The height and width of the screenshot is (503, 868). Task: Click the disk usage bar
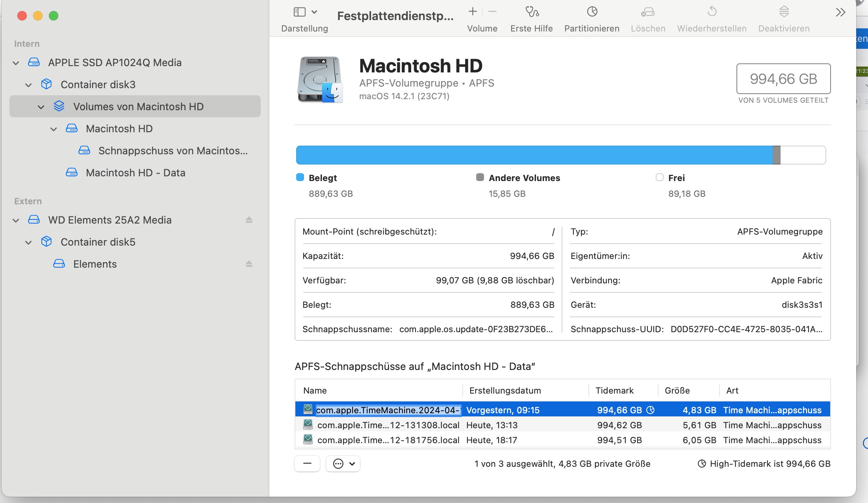pos(560,155)
